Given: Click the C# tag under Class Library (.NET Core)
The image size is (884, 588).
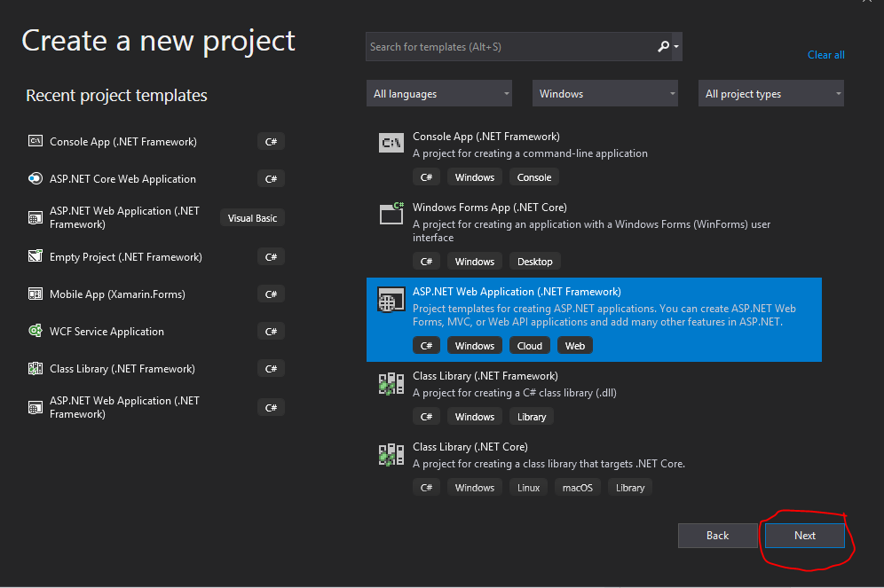Looking at the screenshot, I should [x=426, y=487].
